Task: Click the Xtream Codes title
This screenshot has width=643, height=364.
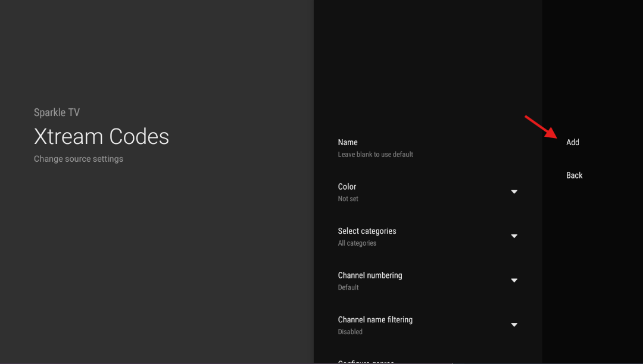Action: [101, 136]
